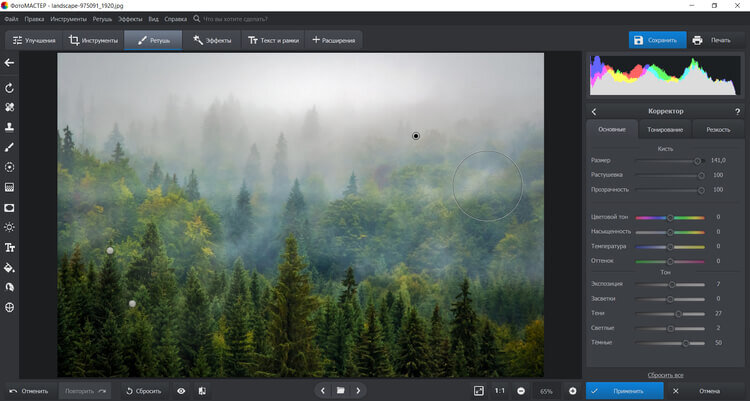Go to previous photo with left chevron
750x401 pixels.
[323, 391]
